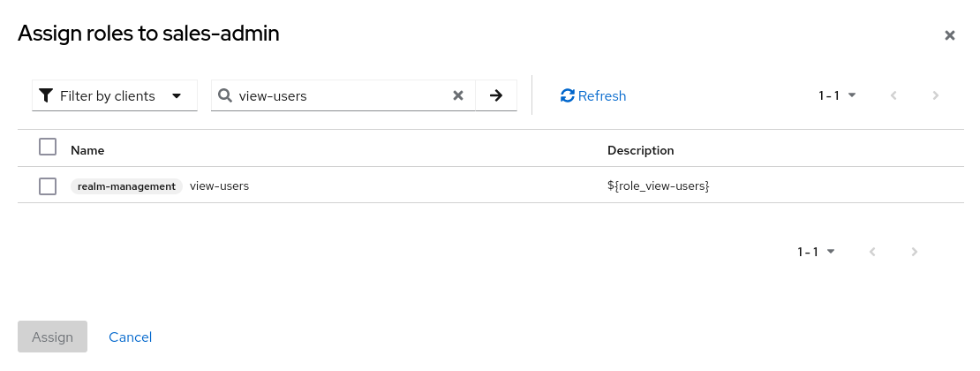The width and height of the screenshot is (980, 371).
Task: Click the filter funnel icon
Action: click(x=46, y=95)
